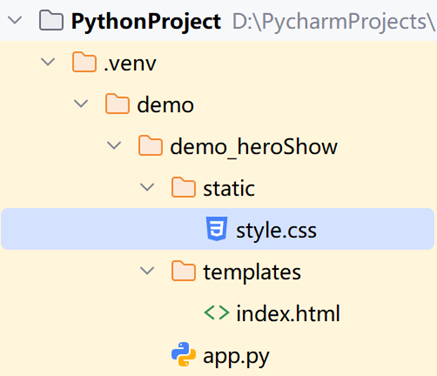
Task: Click the CSS file icon for style.css
Action: [x=217, y=229]
